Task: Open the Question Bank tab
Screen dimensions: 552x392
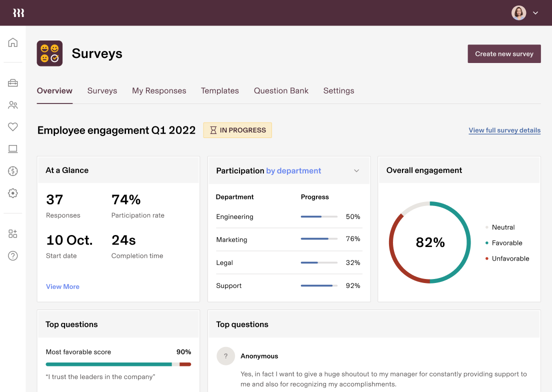Action: click(x=281, y=90)
